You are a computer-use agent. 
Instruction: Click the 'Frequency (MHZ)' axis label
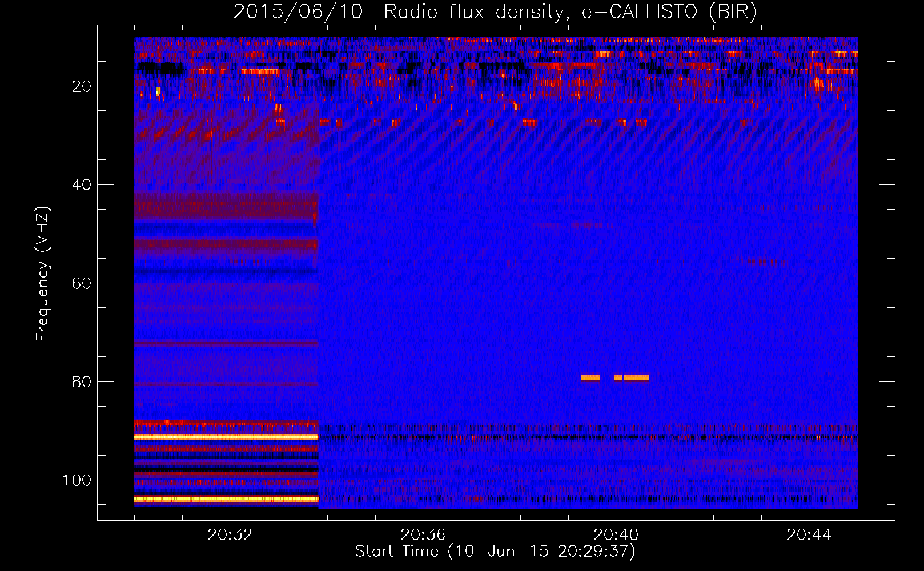click(43, 274)
